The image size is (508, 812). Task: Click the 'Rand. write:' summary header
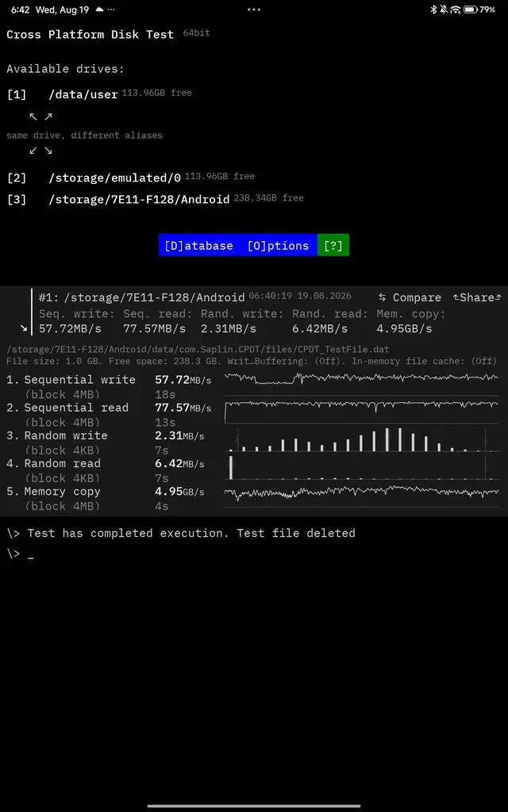pyautogui.click(x=242, y=314)
